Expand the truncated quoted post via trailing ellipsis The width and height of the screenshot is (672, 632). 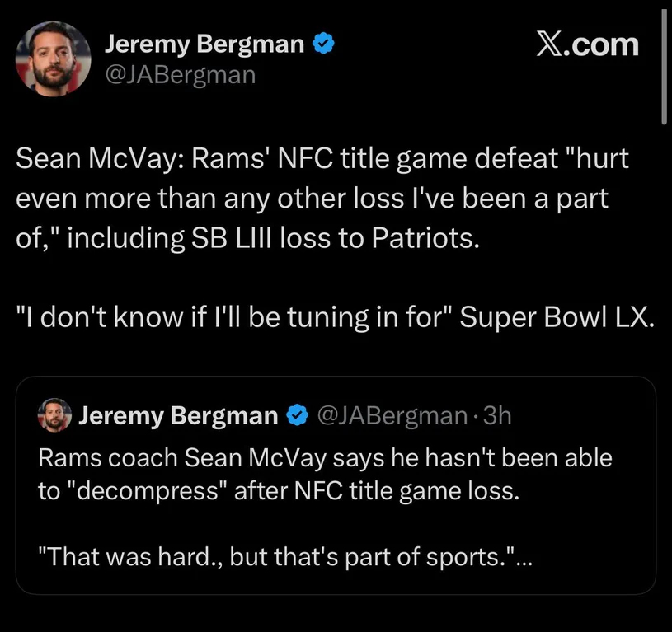coord(524,558)
